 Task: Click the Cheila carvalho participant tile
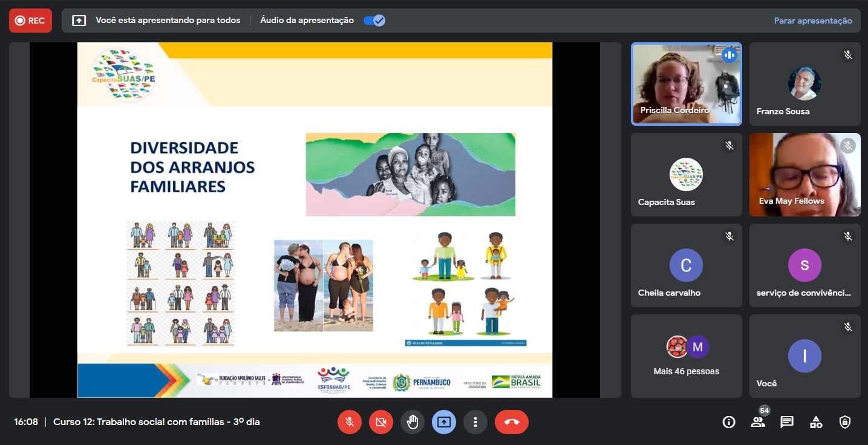[x=686, y=265]
